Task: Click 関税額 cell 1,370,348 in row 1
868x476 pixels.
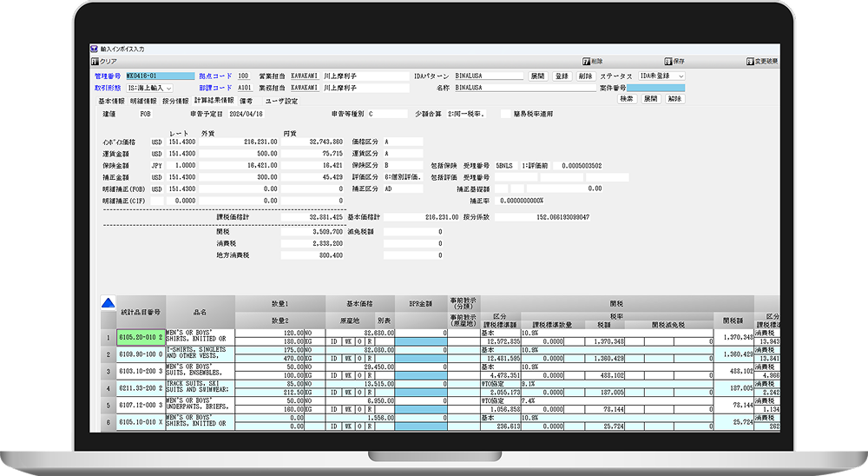Action: [733, 338]
